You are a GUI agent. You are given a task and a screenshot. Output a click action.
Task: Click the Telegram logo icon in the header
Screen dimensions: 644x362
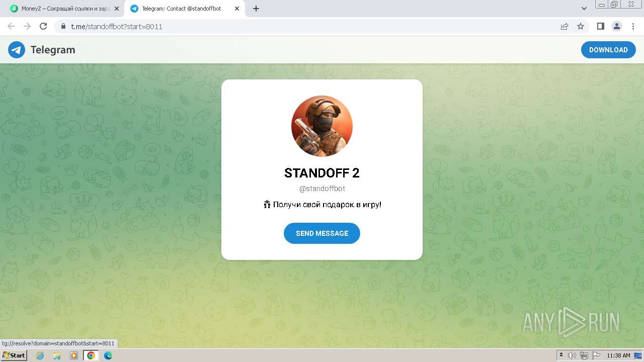pos(17,50)
